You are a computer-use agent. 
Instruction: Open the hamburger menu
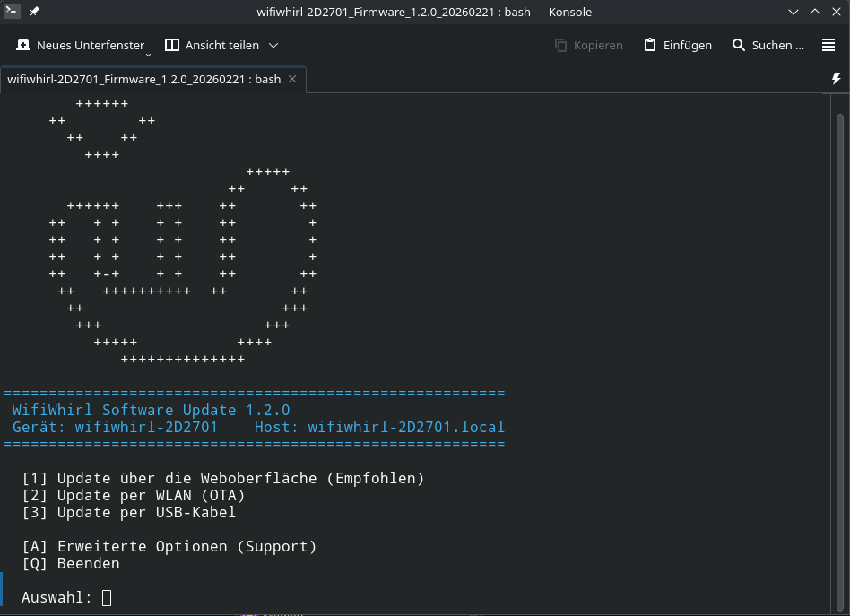point(828,45)
